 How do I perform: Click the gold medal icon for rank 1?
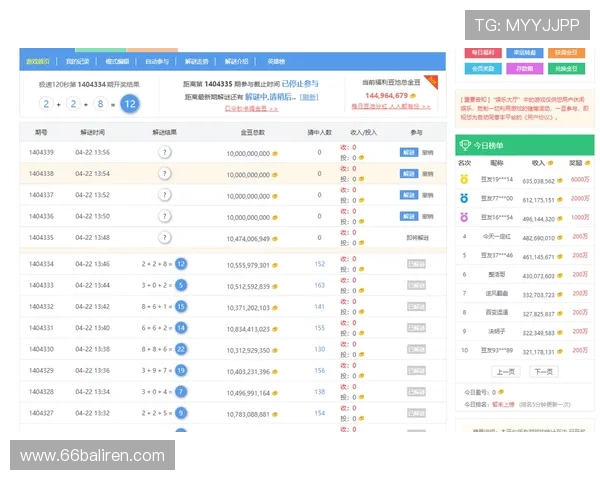464,180
